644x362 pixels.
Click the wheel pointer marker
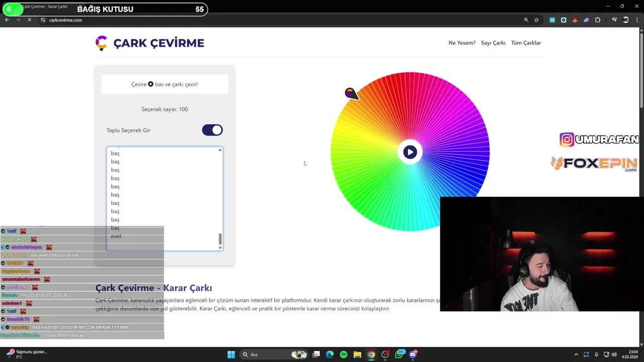351,94
